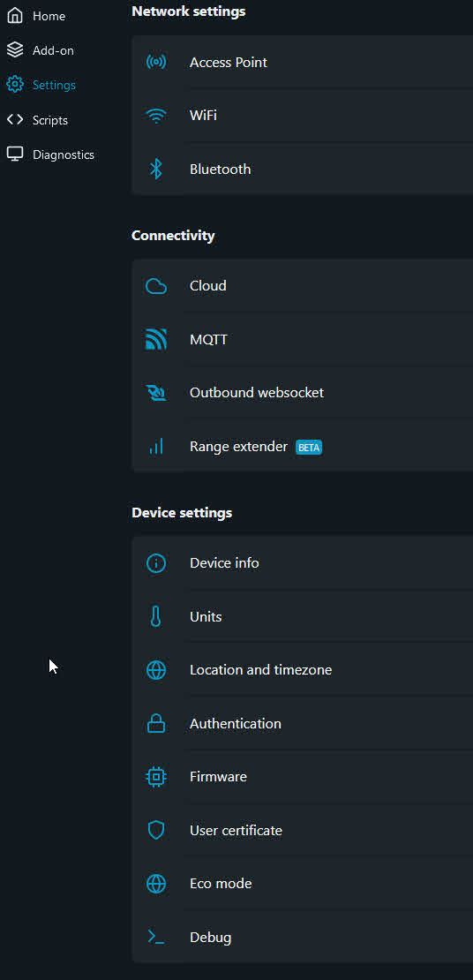Click the Units thermometer icon
Image resolution: width=473 pixels, height=980 pixels.
[155, 616]
